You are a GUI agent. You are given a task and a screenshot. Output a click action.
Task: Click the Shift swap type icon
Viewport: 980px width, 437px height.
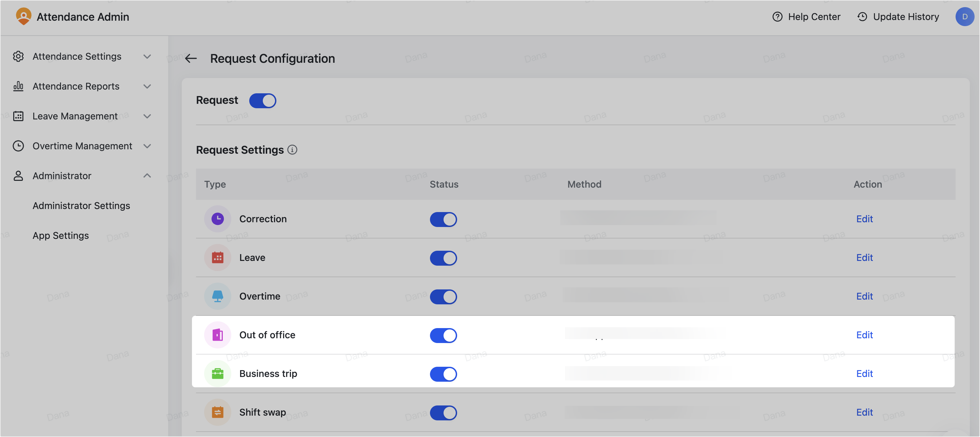218,412
